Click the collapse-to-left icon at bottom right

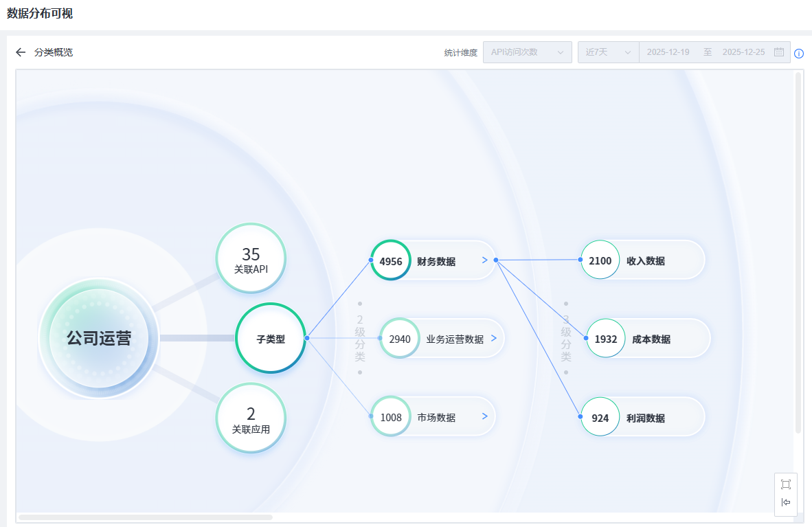786,502
